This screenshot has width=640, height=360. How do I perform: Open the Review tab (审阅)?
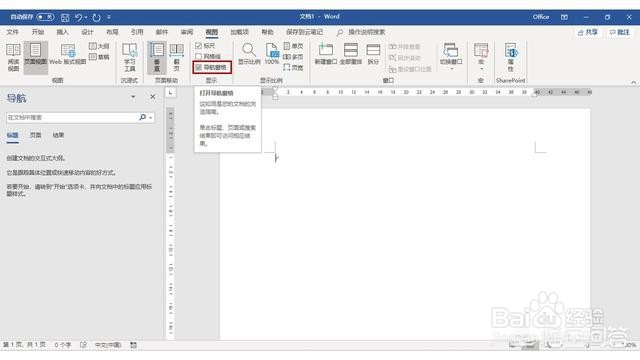pos(187,32)
